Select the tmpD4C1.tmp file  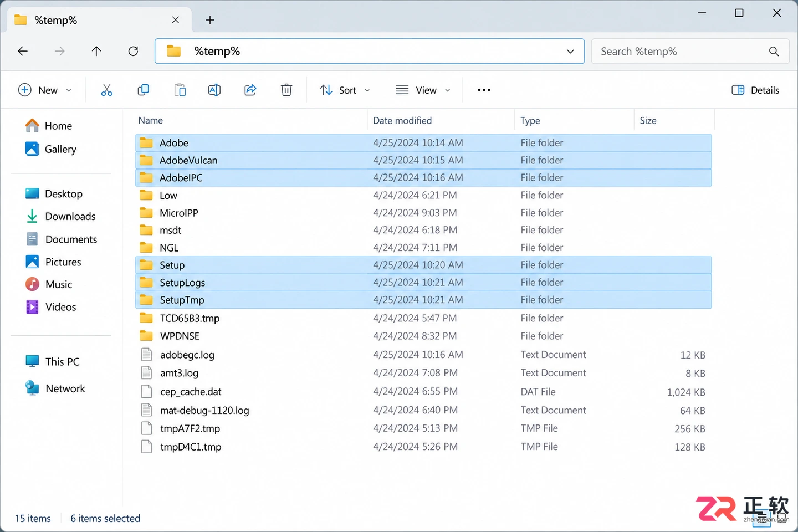coord(423,447)
